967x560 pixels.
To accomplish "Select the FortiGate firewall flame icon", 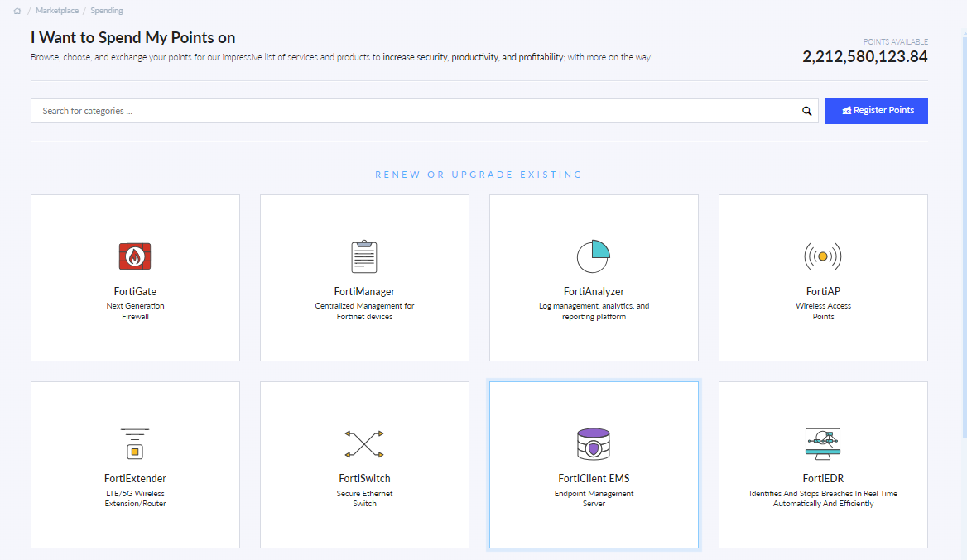I will [x=135, y=256].
